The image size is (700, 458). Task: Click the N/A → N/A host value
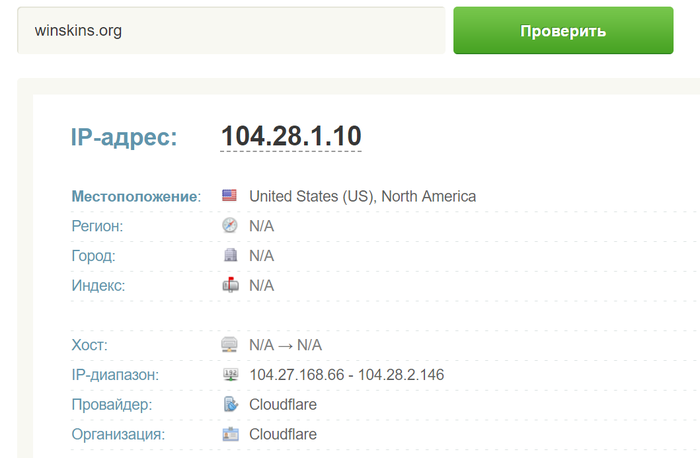point(285,345)
